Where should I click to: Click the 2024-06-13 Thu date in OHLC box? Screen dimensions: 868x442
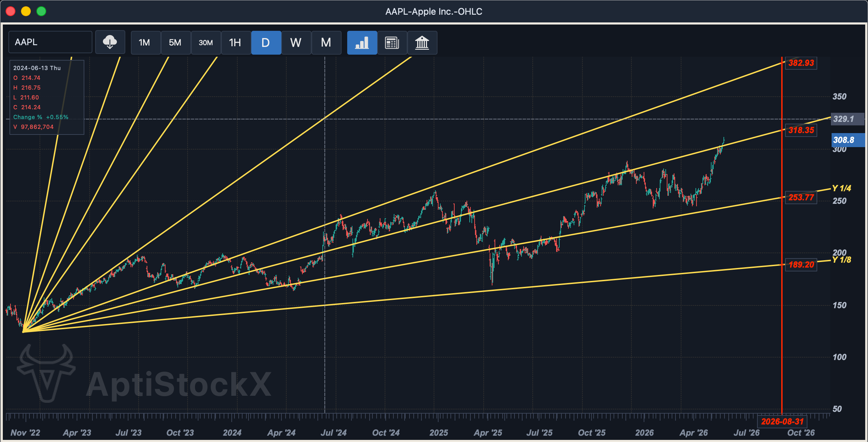(x=37, y=68)
